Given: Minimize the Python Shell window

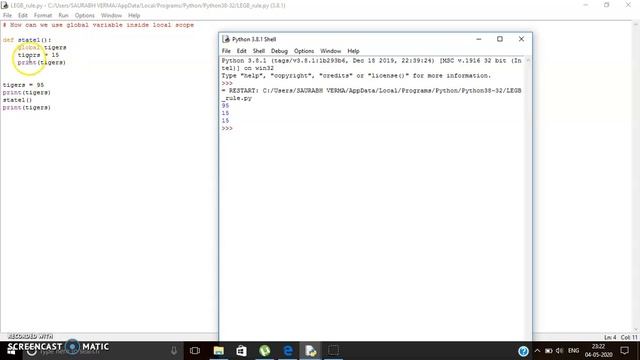Looking at the screenshot, I should tap(479, 39).
